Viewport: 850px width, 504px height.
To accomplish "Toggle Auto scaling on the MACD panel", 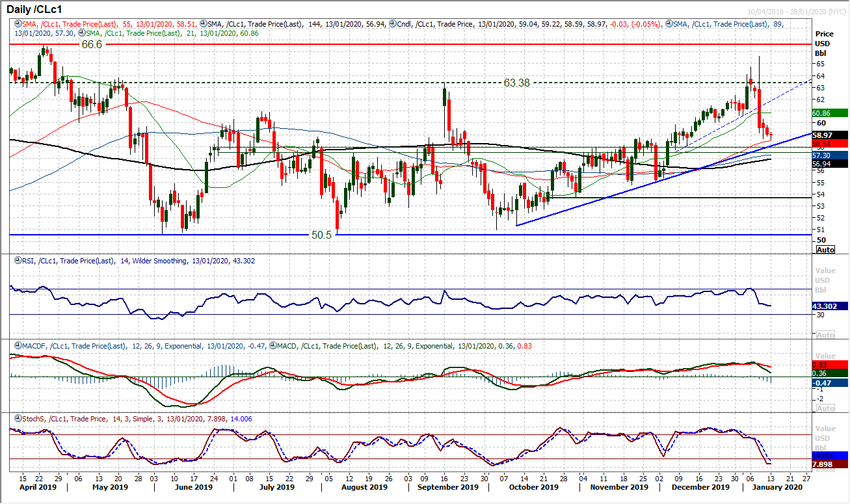I will tap(825, 406).
